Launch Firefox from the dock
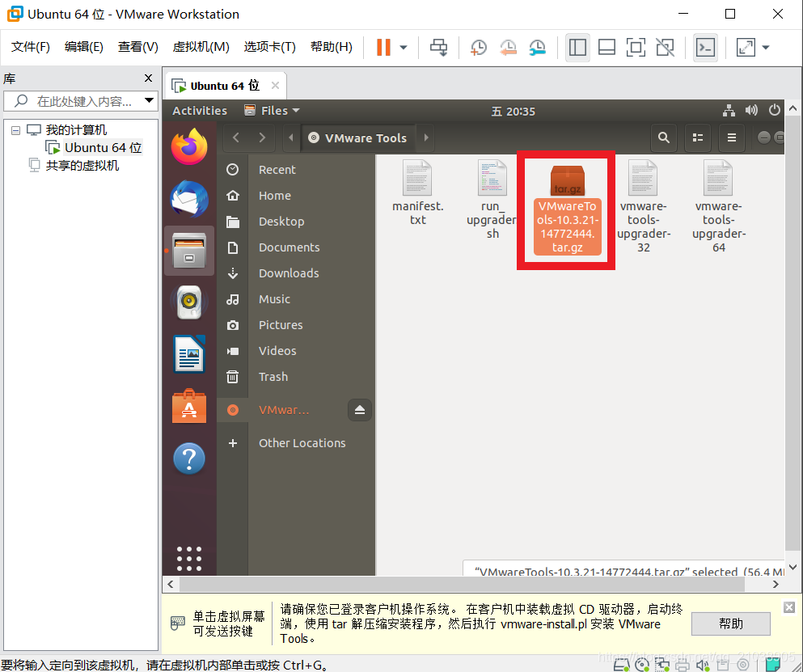 189,146
